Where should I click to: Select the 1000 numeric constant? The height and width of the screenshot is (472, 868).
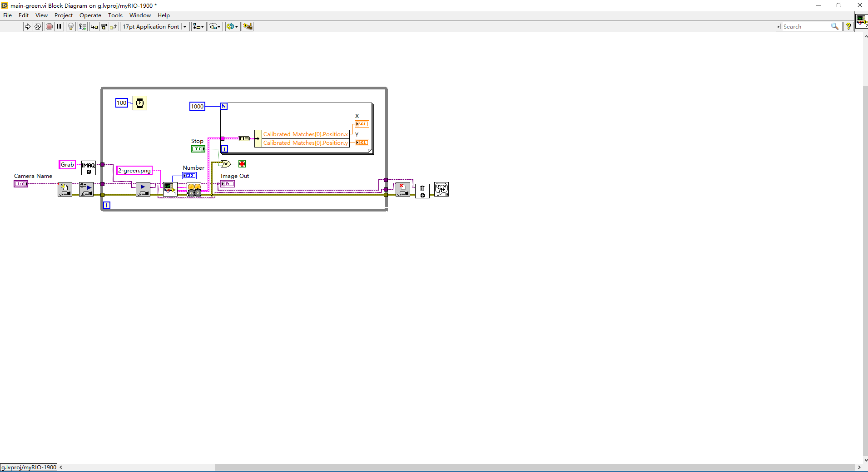[197, 106]
